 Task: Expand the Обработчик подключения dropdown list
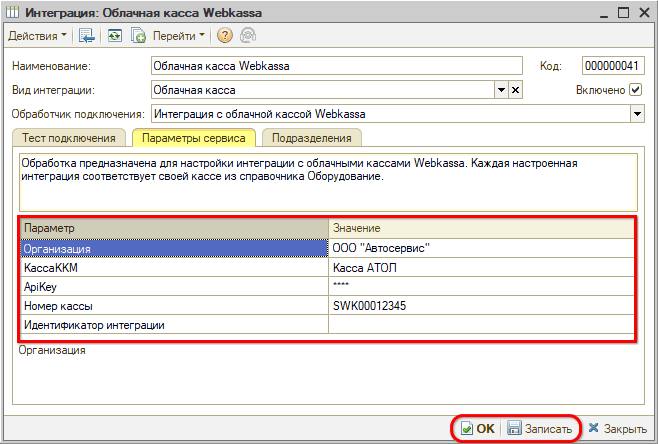637,114
